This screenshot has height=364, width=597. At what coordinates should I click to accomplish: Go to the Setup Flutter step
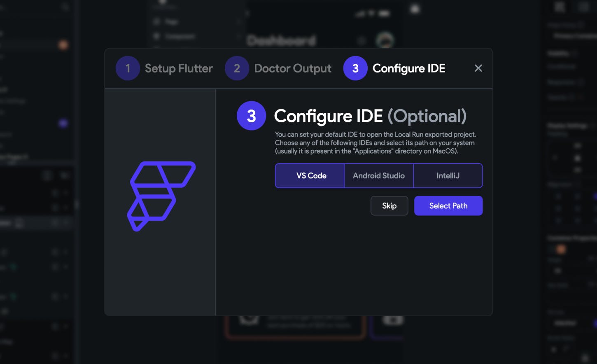click(164, 68)
